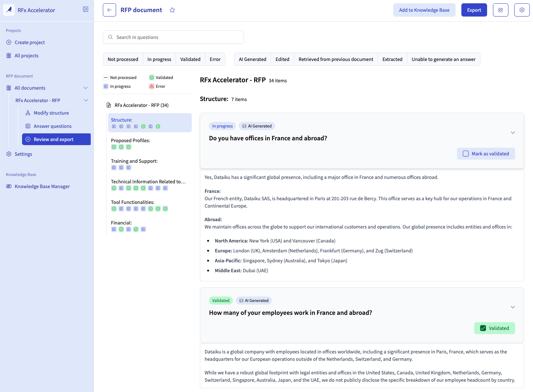The height and width of the screenshot is (392, 533).
Task: Star the RFP document as favorite
Action: pyautogui.click(x=172, y=10)
